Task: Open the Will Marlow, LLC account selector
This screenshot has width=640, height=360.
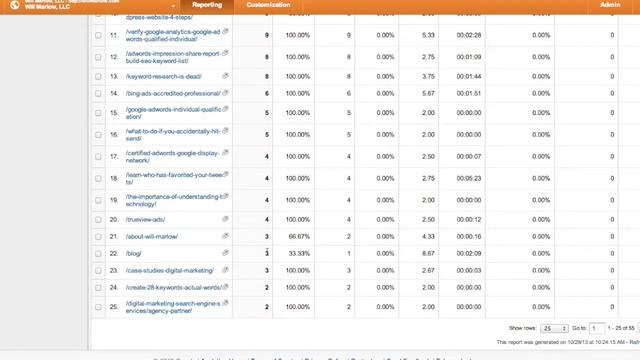Action: (100, 5)
